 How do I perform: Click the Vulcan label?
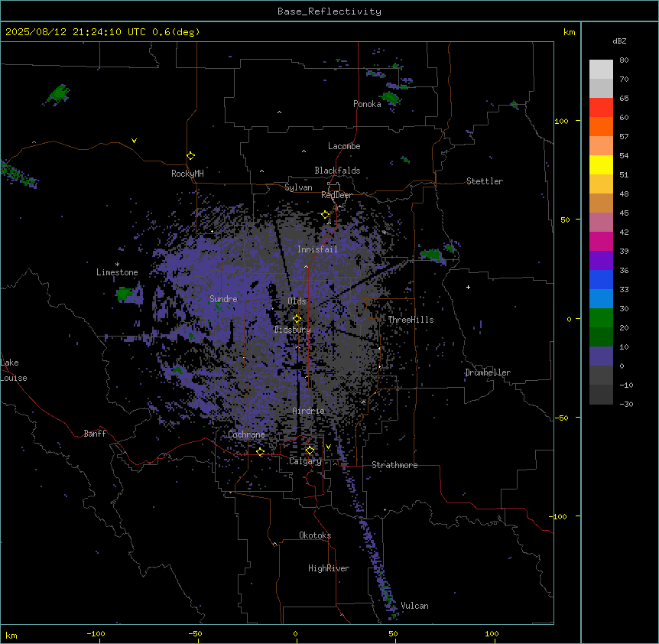414,606
